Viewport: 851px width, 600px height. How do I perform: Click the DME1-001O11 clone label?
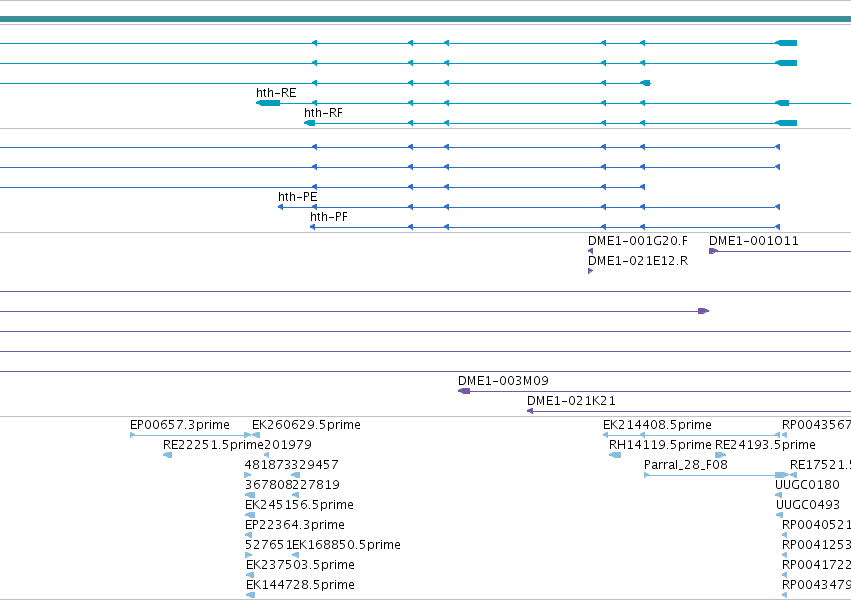pyautogui.click(x=754, y=241)
